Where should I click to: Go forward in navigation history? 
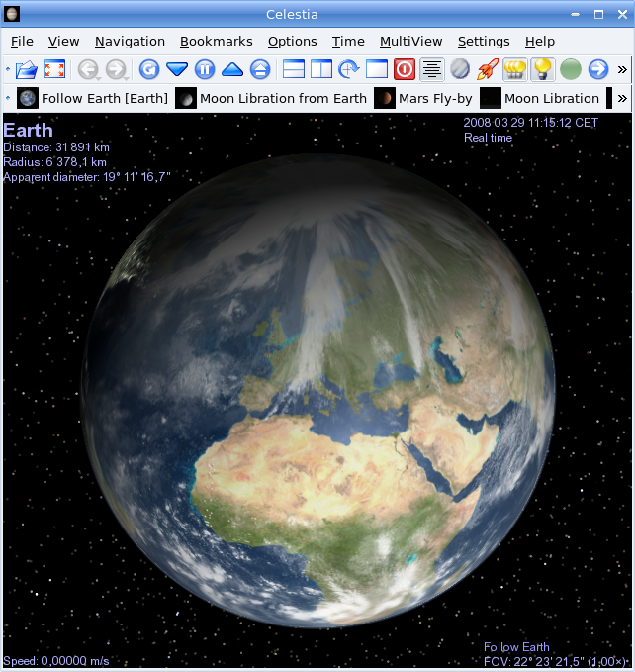(116, 69)
